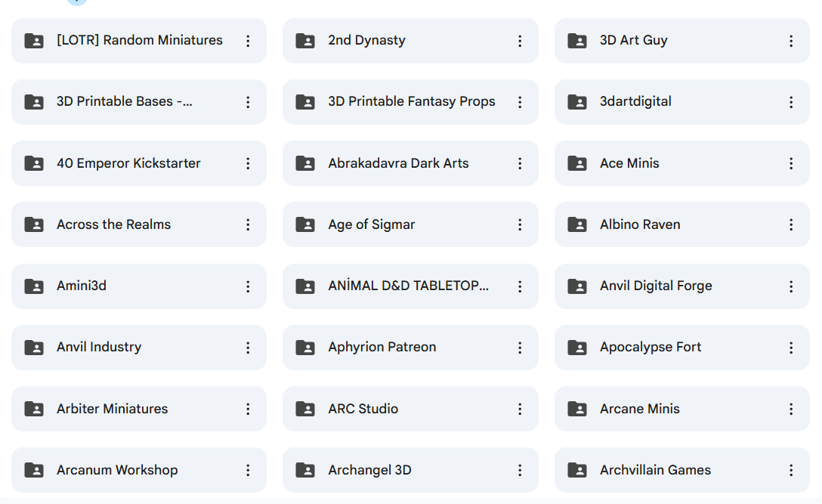822x504 pixels.
Task: Open options menu for Aphyrion Patreon
Action: tap(520, 348)
